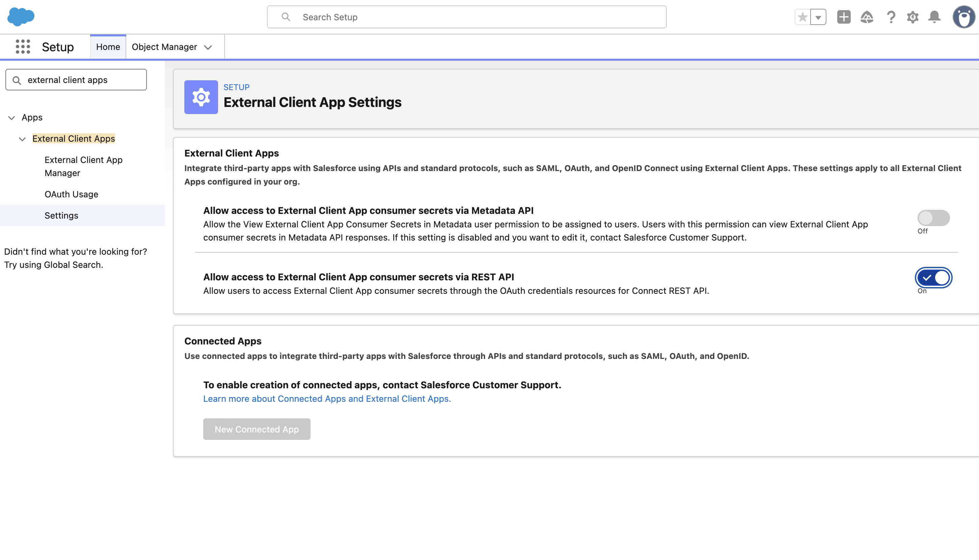Open the Trailhead guidance icon

[867, 17]
